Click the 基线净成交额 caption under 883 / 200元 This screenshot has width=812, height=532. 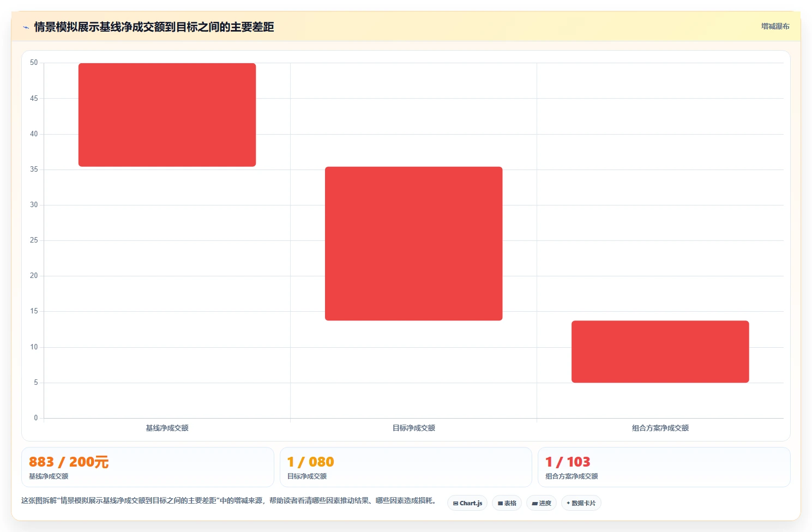tap(49, 476)
